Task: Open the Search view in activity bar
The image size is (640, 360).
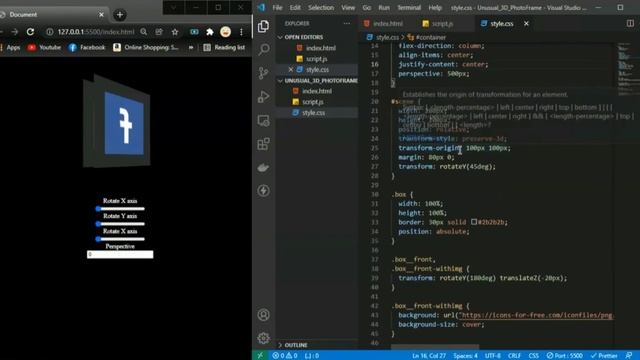Action: (264, 50)
